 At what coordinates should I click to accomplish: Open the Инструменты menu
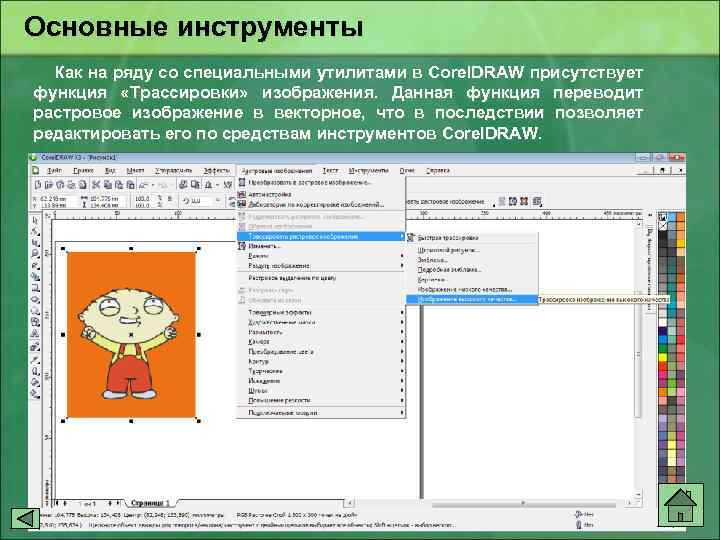click(368, 170)
